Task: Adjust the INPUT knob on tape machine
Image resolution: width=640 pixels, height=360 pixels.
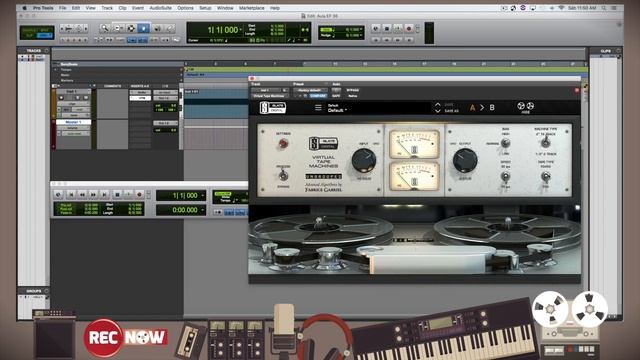Action: coord(364,160)
